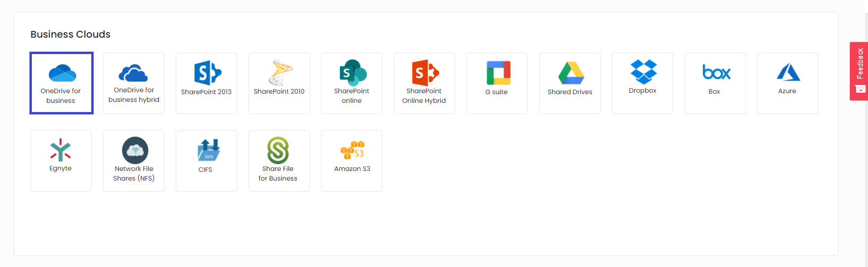Viewport: 868px width, 267px height.
Task: Click the "SharePoint 2013" label
Action: (x=206, y=92)
